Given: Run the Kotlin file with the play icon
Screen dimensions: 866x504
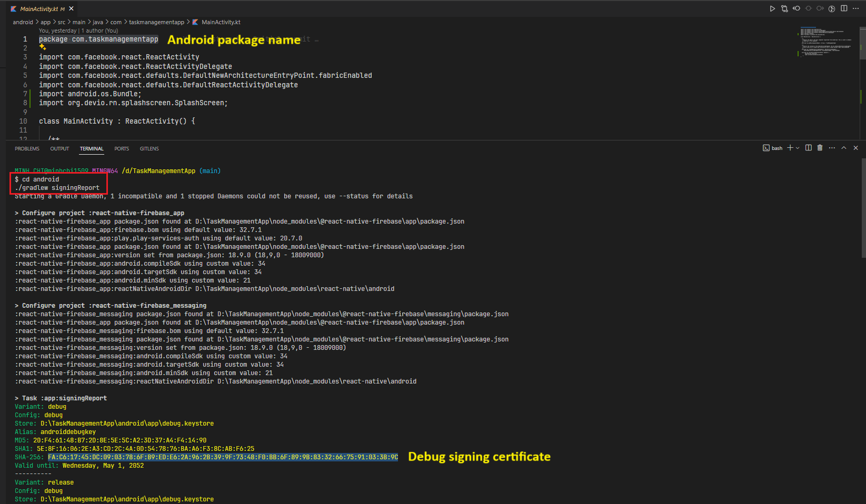Looking at the screenshot, I should [772, 8].
